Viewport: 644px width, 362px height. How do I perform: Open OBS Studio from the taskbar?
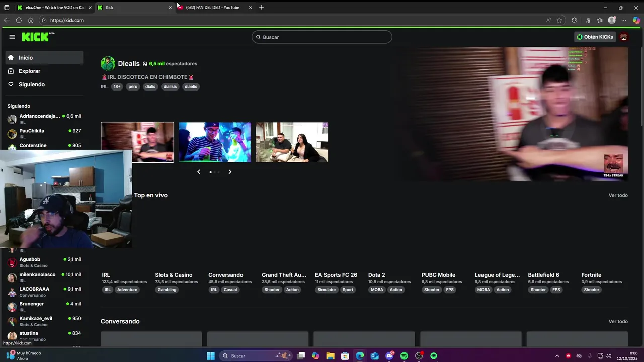coord(419,356)
